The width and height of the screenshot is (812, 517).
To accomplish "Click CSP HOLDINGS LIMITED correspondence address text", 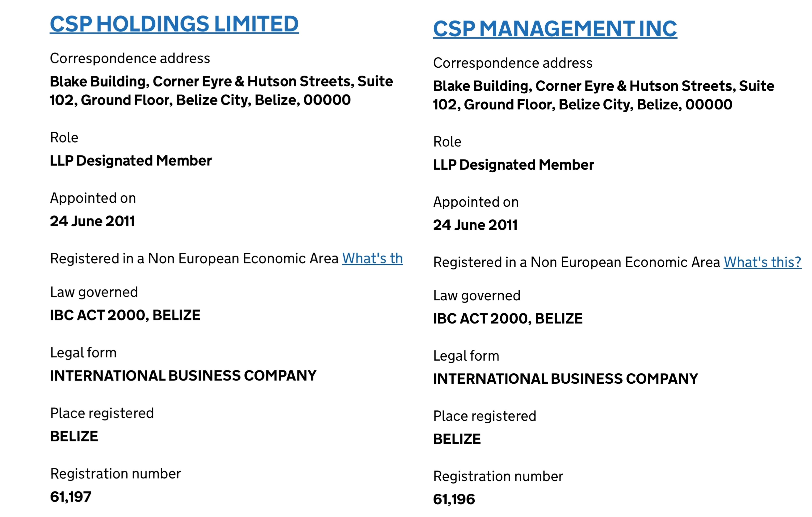I will point(221,91).
